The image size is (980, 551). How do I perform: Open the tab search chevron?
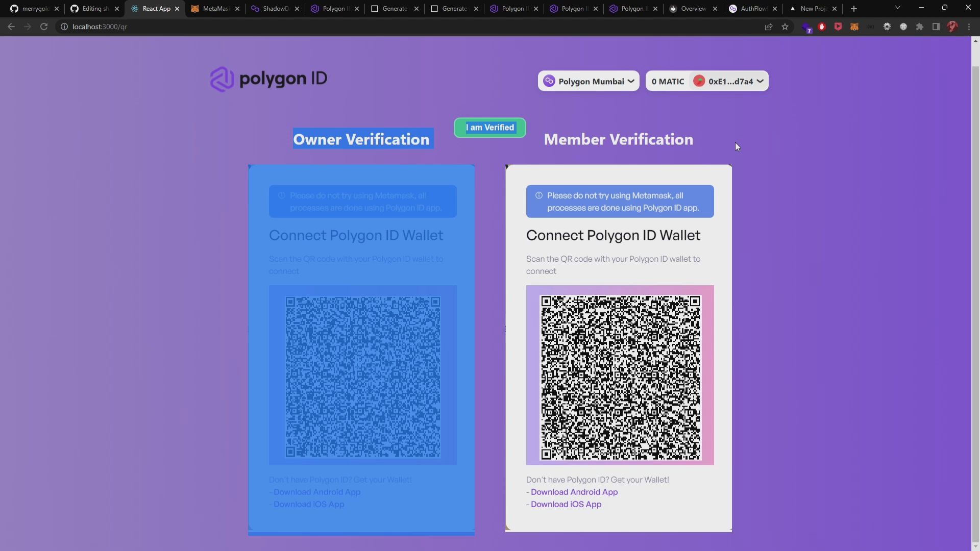898,8
